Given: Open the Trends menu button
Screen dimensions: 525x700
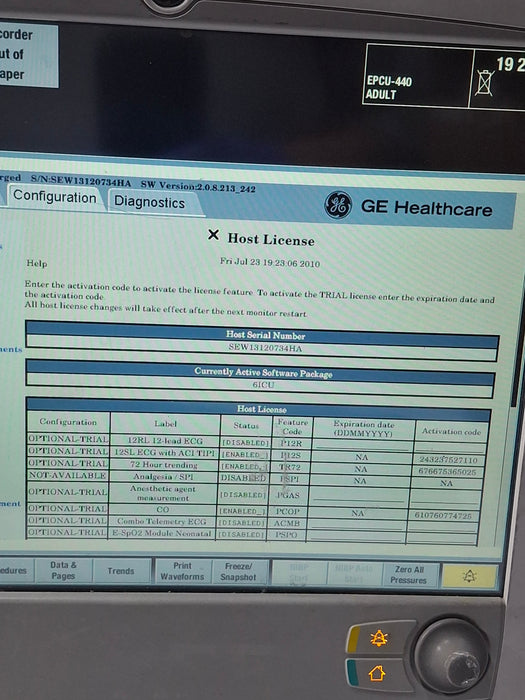Looking at the screenshot, I should (121, 571).
